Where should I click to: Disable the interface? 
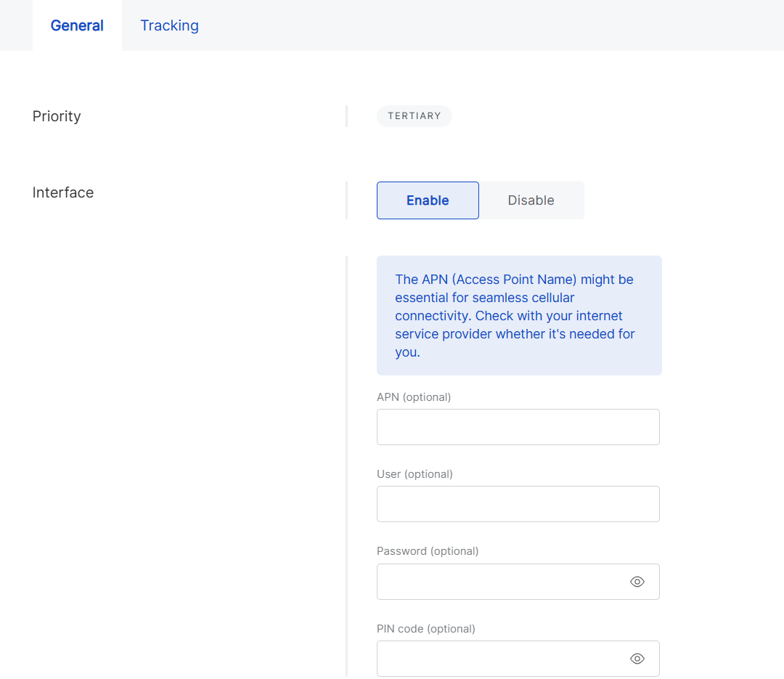pos(531,200)
